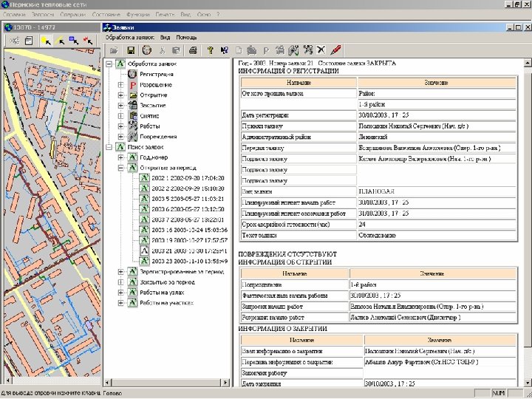Open the Помощь menu
This screenshot has width=532, height=399.
(186, 37)
